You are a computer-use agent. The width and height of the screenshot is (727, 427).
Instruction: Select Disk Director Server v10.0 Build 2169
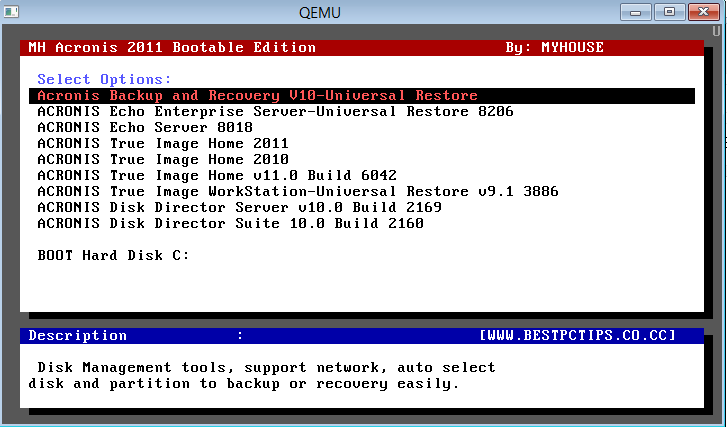pos(239,208)
